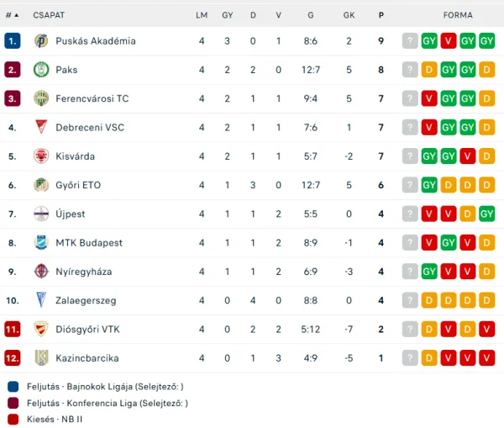This screenshot has width=504, height=428.
Task: Click the Ferencvárosi TC crest icon
Action: 40,98
